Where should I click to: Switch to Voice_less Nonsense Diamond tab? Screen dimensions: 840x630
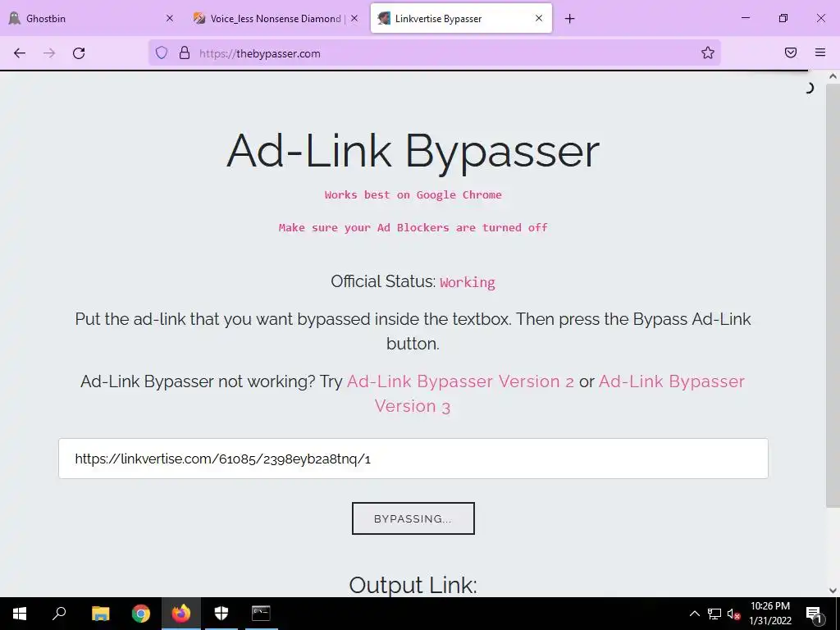click(276, 18)
